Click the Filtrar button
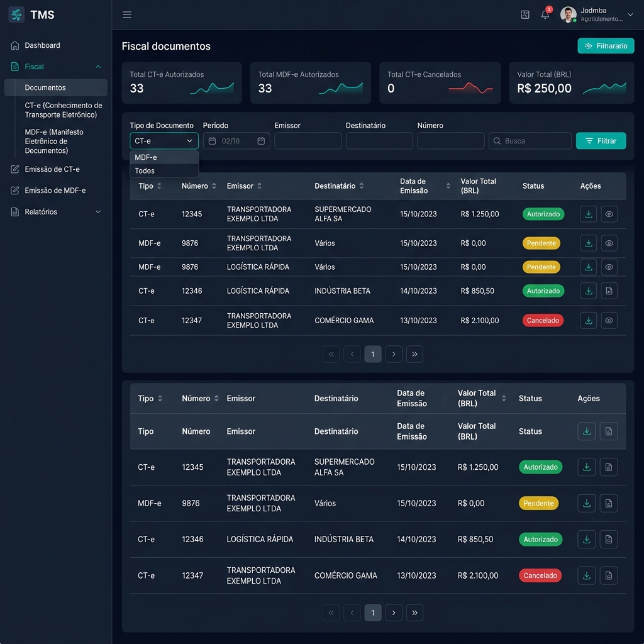This screenshot has height=644, width=644. (601, 141)
